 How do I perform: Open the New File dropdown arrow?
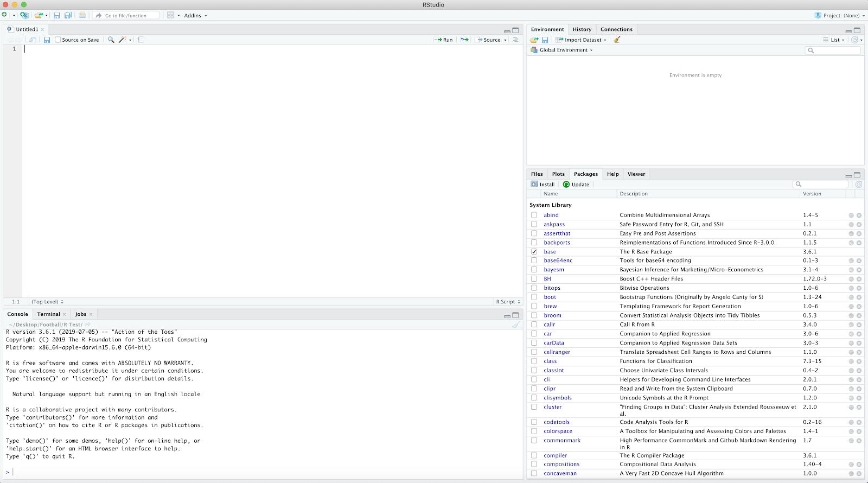(x=14, y=16)
